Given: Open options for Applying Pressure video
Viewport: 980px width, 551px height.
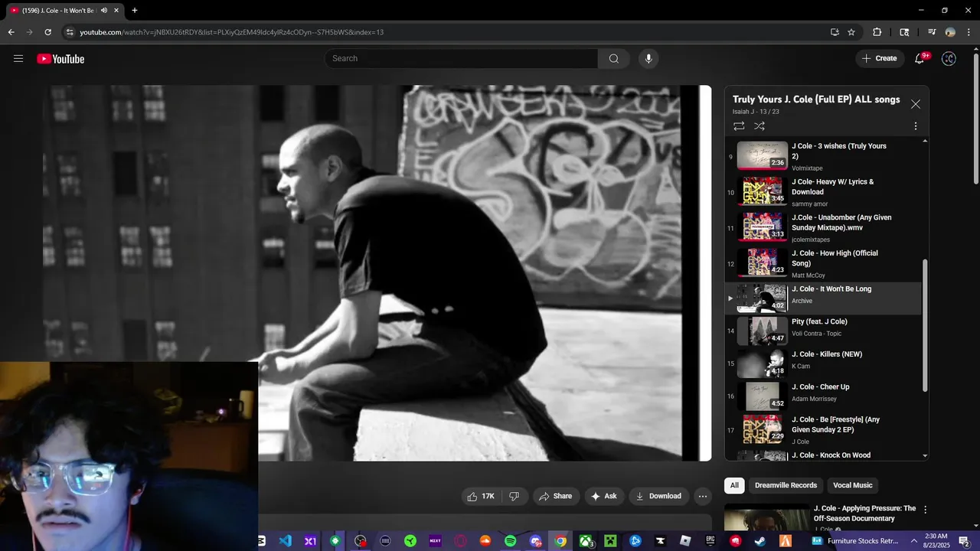Looking at the screenshot, I should click(x=925, y=510).
